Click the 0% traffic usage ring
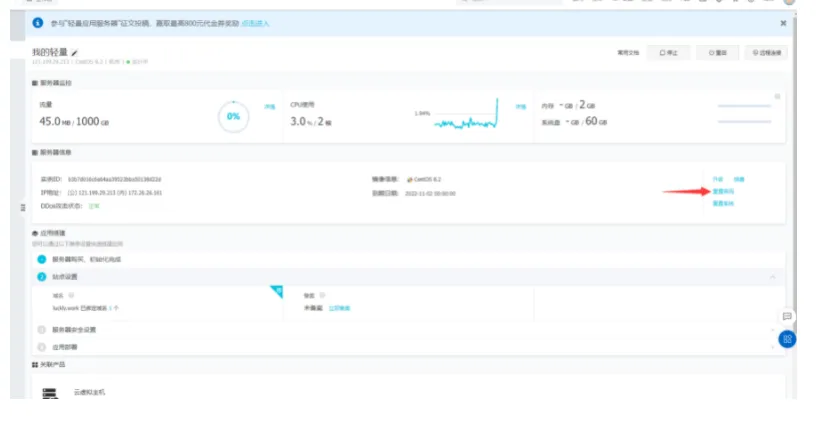 point(234,116)
